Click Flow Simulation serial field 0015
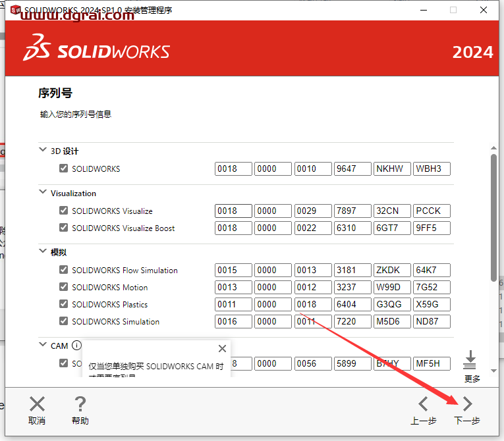Screen dimensions: 504x441 pyautogui.click(x=233, y=270)
